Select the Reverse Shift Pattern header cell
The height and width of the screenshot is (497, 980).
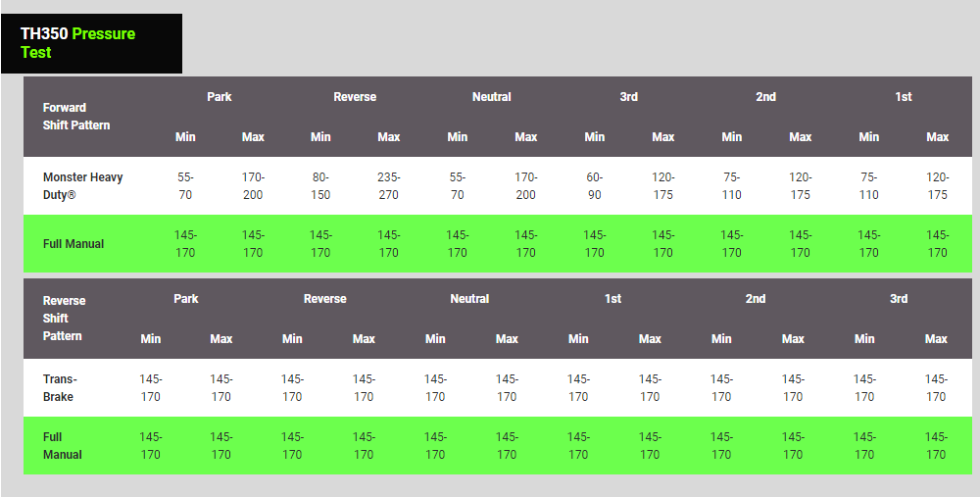(65, 318)
